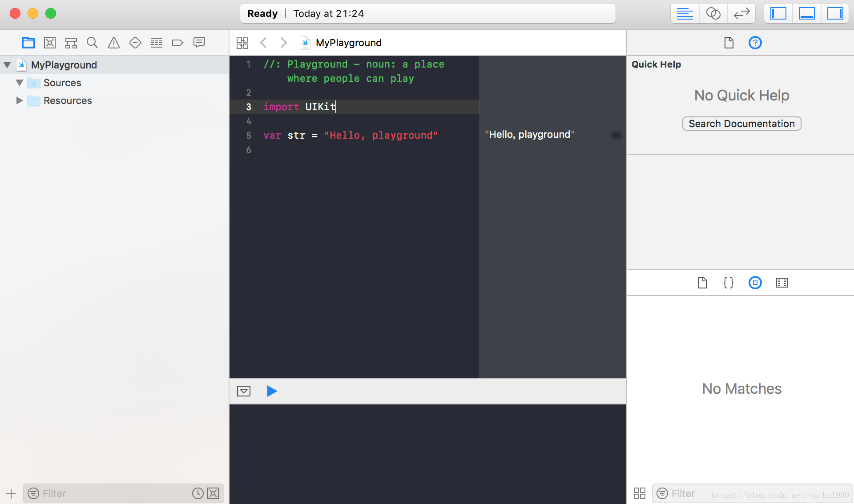Click the Search Documentation button
Image resolution: width=854 pixels, height=504 pixels.
pos(741,124)
